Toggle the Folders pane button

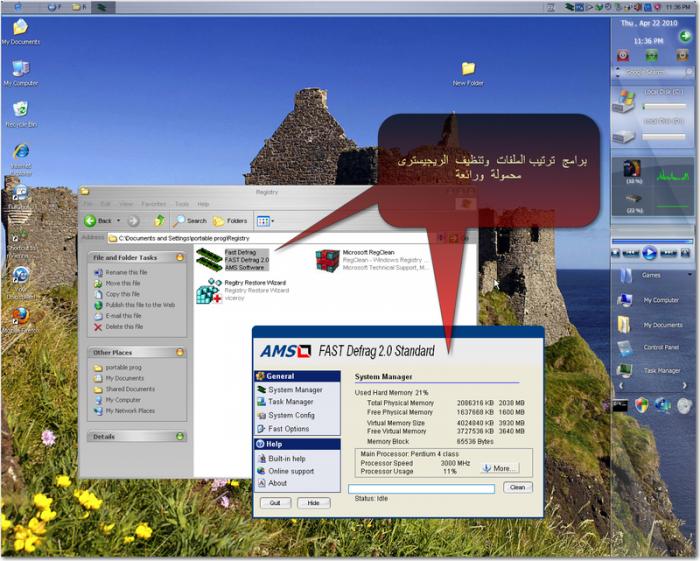click(x=230, y=220)
